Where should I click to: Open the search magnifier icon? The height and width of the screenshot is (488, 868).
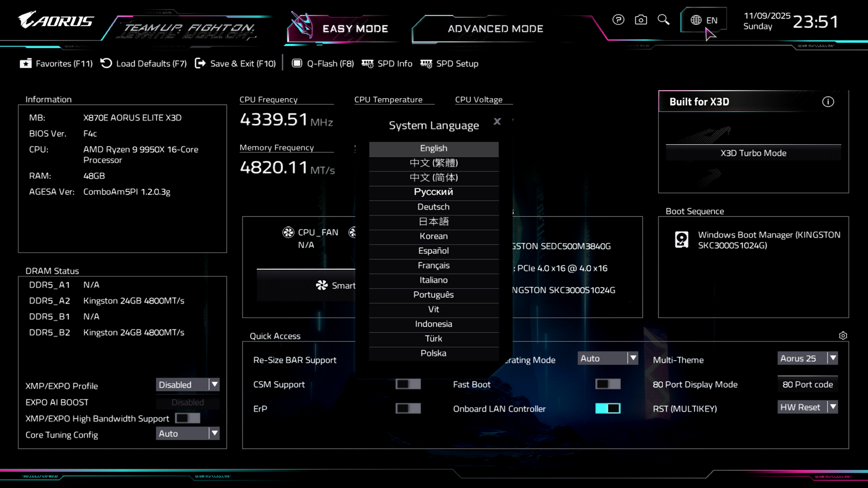click(x=663, y=20)
